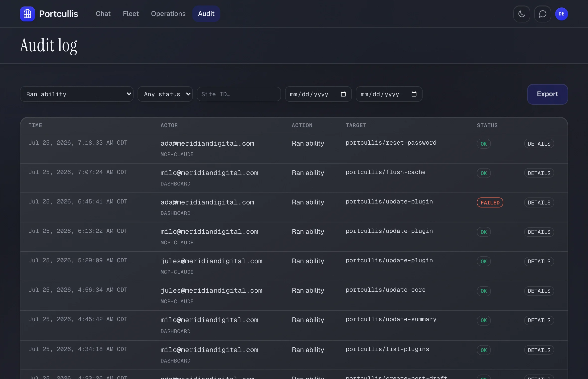This screenshot has height=379, width=588.
Task: Click the OK badge on reset-password row
Action: coord(484,144)
